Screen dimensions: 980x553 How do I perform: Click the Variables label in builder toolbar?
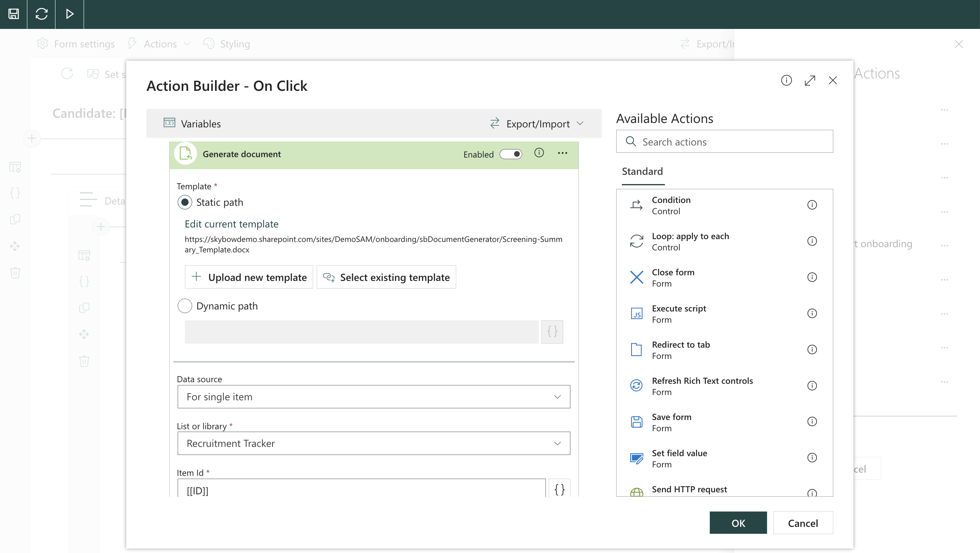coord(201,124)
